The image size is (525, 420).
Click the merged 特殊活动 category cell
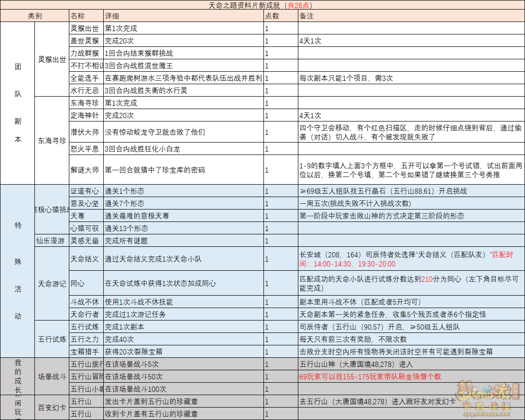(17, 271)
